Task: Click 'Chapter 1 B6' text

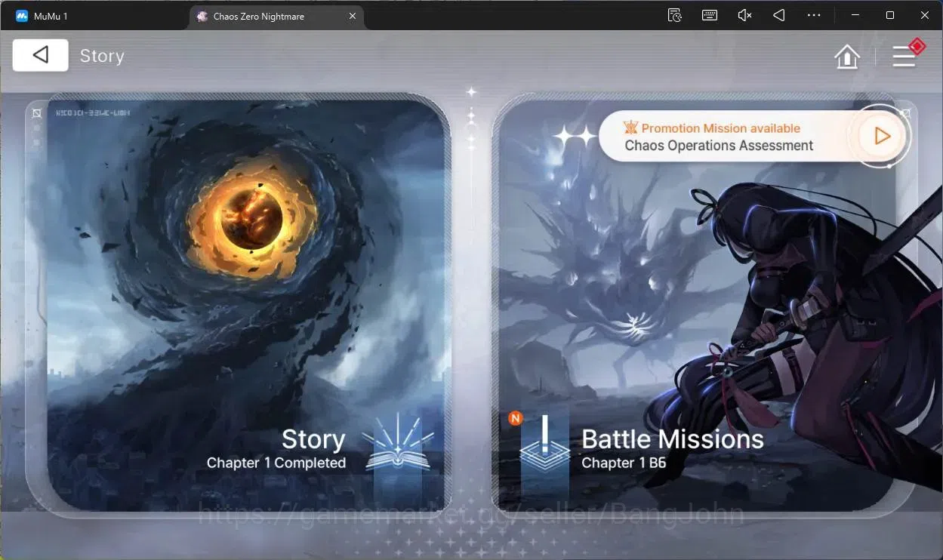Action: [x=624, y=463]
